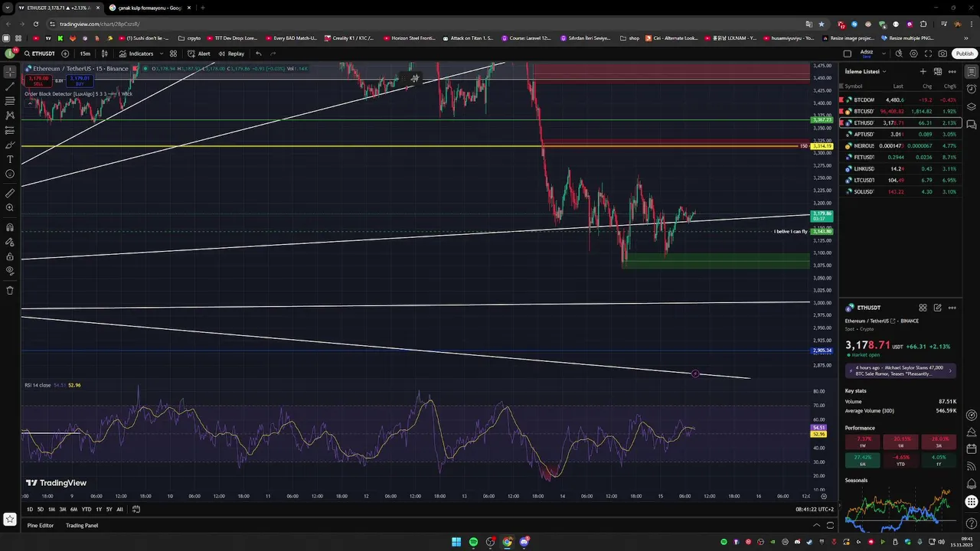Select the XABCD pattern tool
Viewport: 980px width, 551px height.
coord(10,115)
